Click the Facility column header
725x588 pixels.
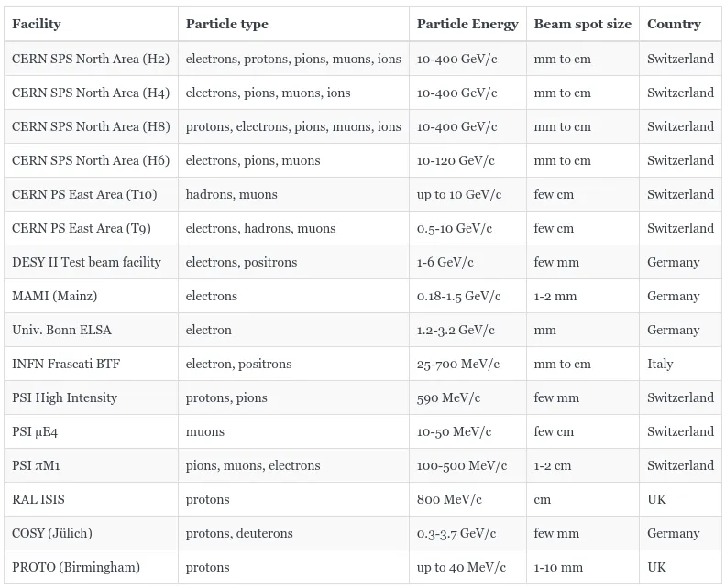[x=91, y=24]
